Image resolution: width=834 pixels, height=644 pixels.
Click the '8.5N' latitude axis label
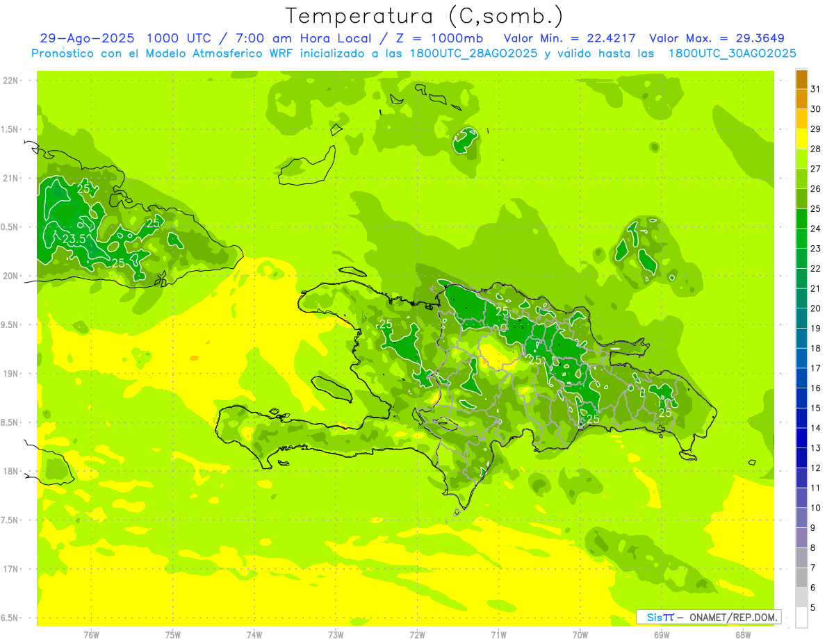pyautogui.click(x=10, y=422)
